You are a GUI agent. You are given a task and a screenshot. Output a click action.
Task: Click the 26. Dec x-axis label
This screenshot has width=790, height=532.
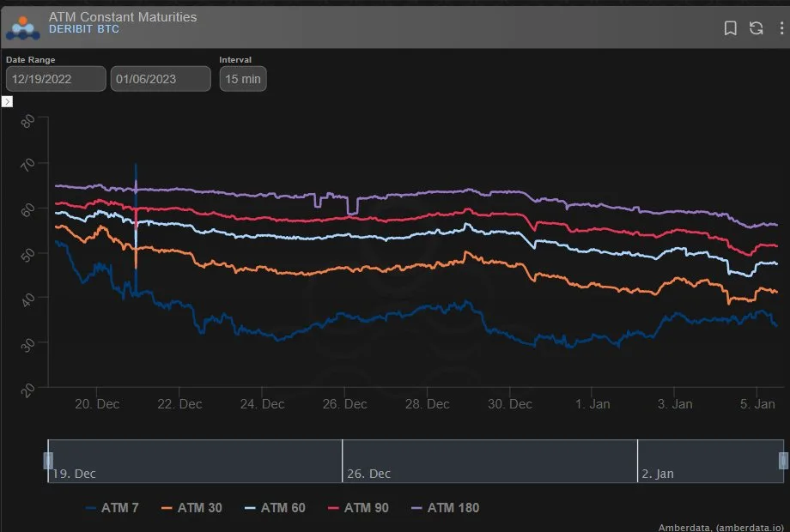coord(344,403)
